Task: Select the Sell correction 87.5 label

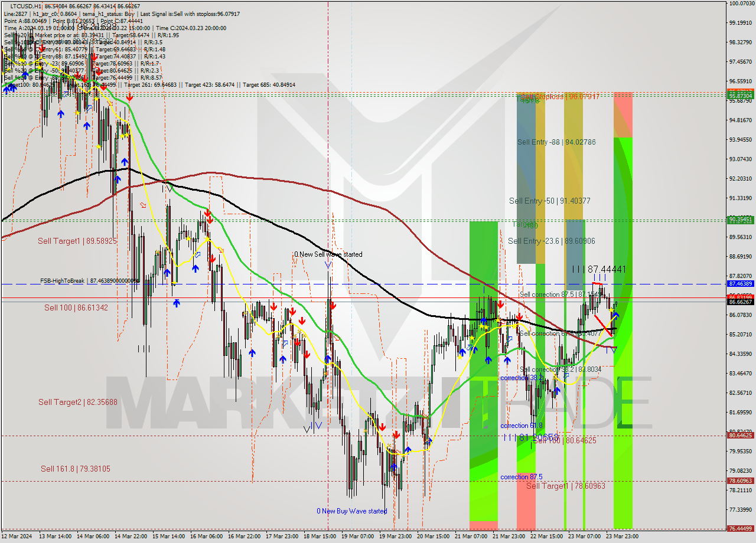Action: point(561,295)
